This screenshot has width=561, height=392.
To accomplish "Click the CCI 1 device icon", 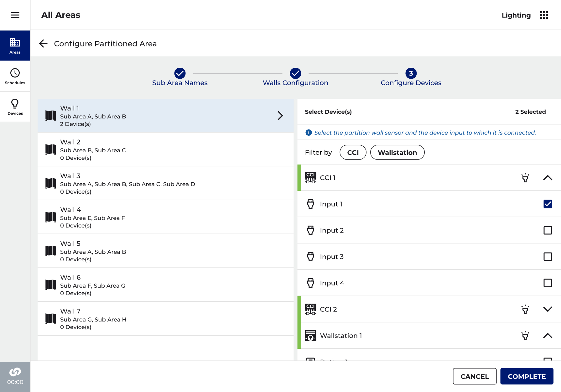I will 310,178.
